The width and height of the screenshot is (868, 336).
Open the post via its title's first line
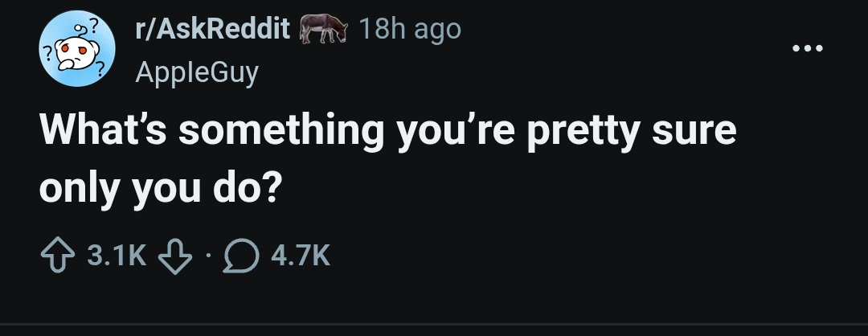387,130
